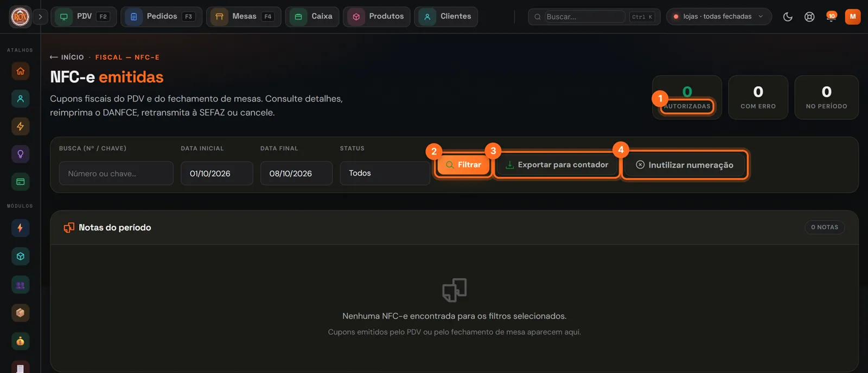This screenshot has height=373, width=868.
Task: Click the Notas do período header icon
Action: coord(69,228)
